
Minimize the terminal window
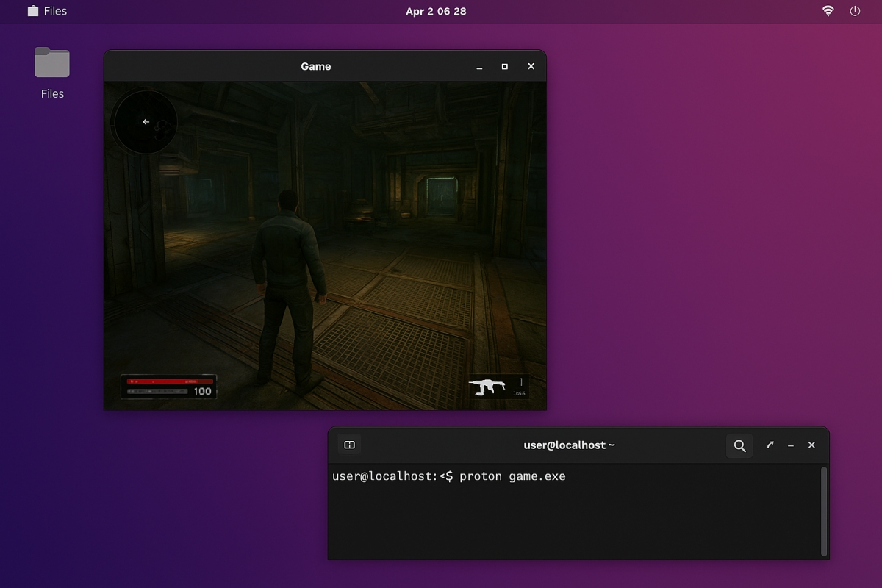[x=791, y=445]
